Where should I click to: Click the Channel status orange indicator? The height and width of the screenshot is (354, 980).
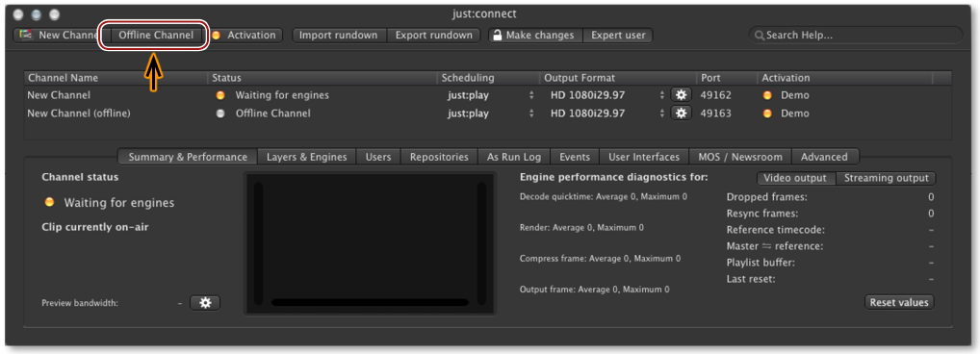point(49,202)
